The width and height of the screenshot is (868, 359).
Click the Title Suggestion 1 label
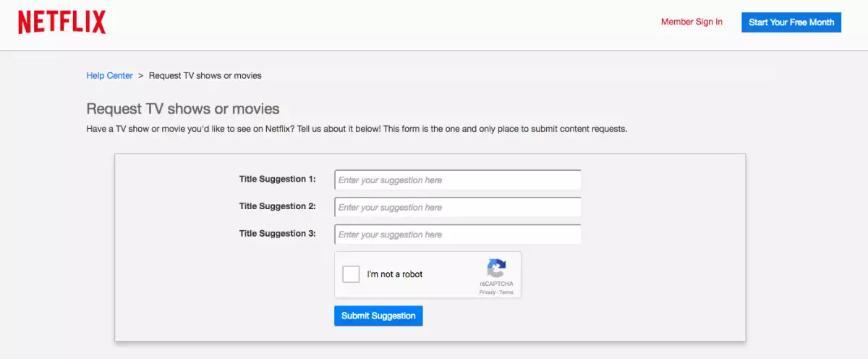(277, 179)
